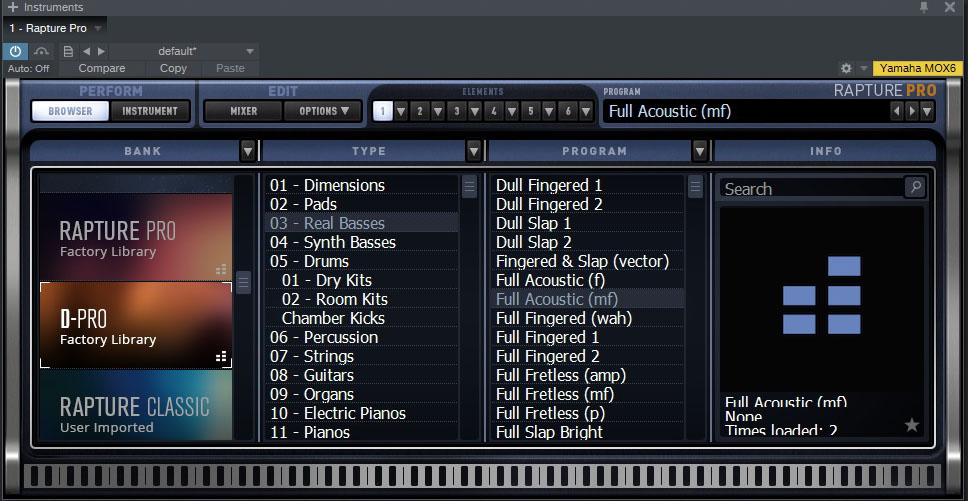Select the D-Pro Factory Library bank

[x=136, y=325]
